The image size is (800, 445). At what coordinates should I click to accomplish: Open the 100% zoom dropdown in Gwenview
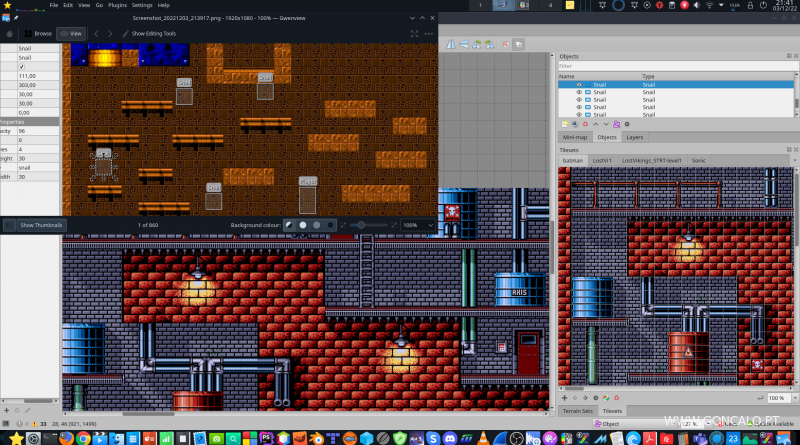point(418,225)
